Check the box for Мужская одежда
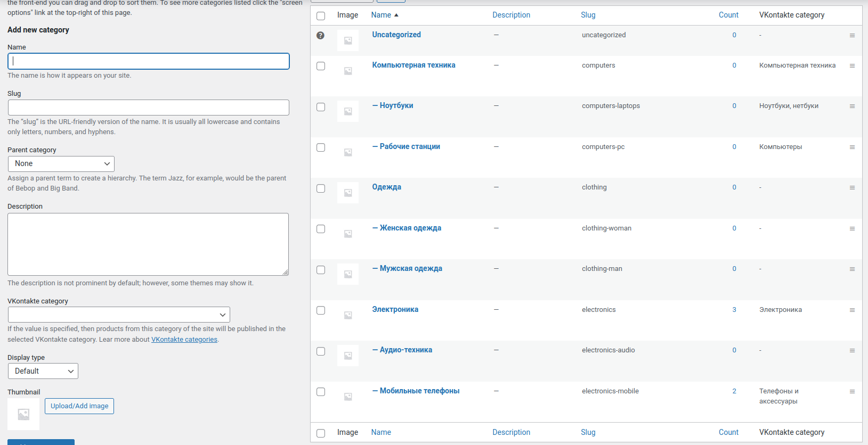 (321, 270)
